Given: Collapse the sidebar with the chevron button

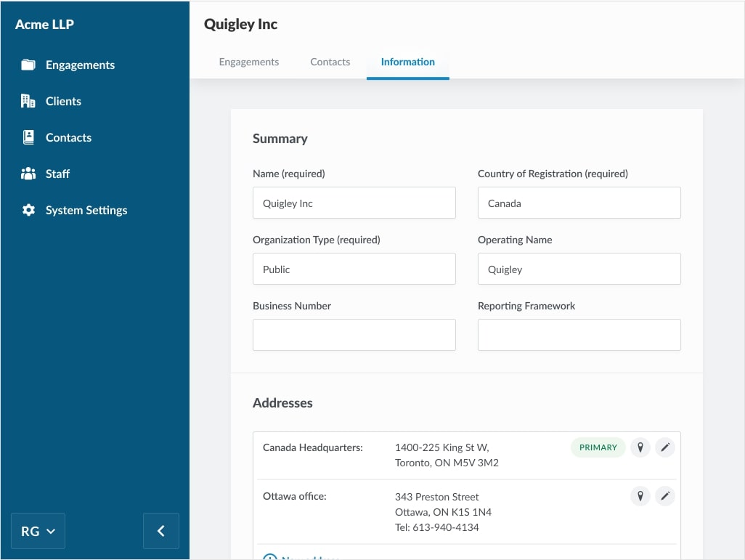Looking at the screenshot, I should point(161,531).
